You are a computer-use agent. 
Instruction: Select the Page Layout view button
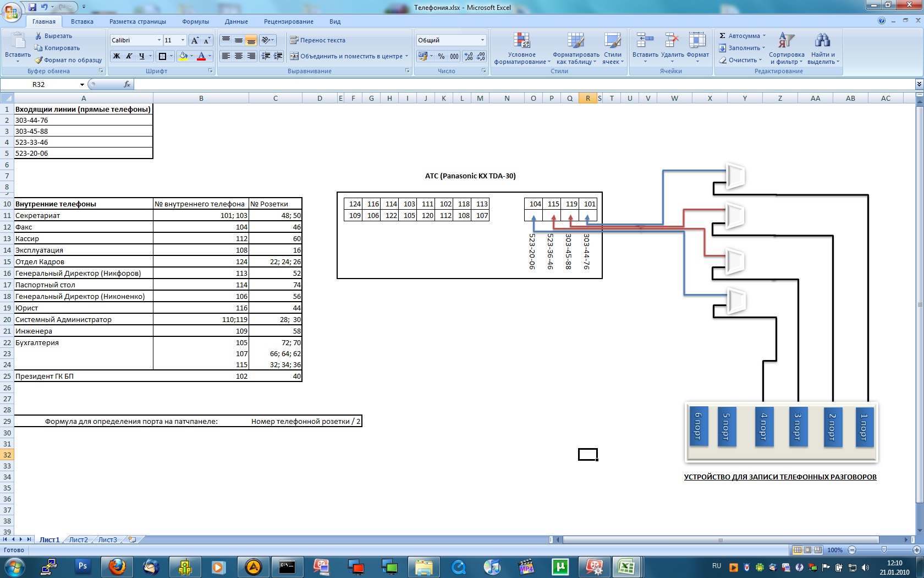click(x=807, y=550)
